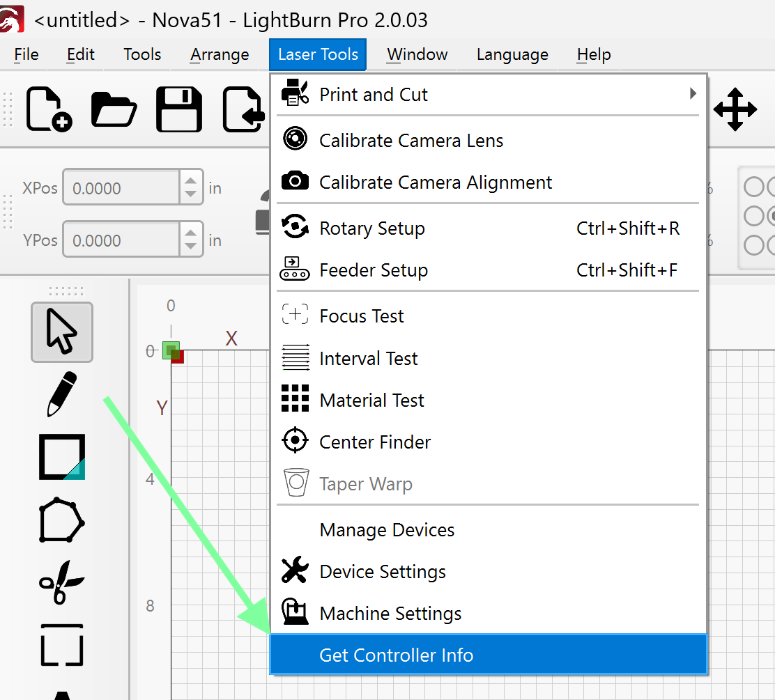
Task: Click the Calibrate Camera Alignment camera icon
Action: [295, 181]
